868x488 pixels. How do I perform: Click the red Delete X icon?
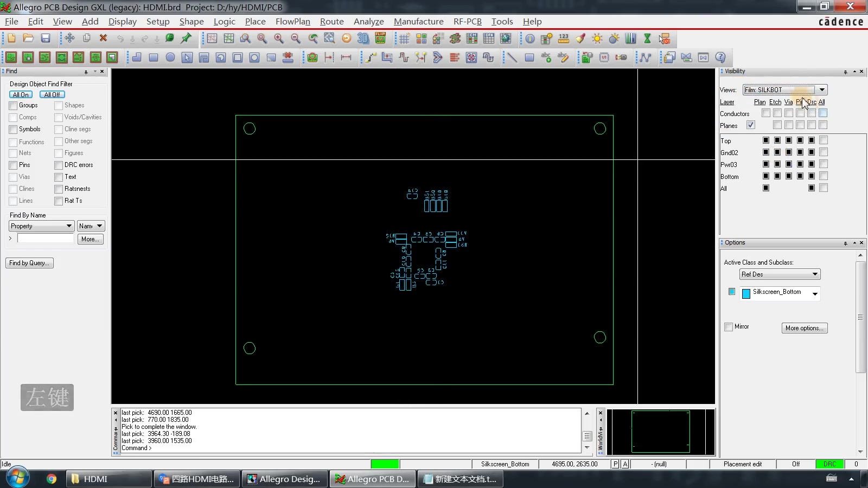pos(103,38)
